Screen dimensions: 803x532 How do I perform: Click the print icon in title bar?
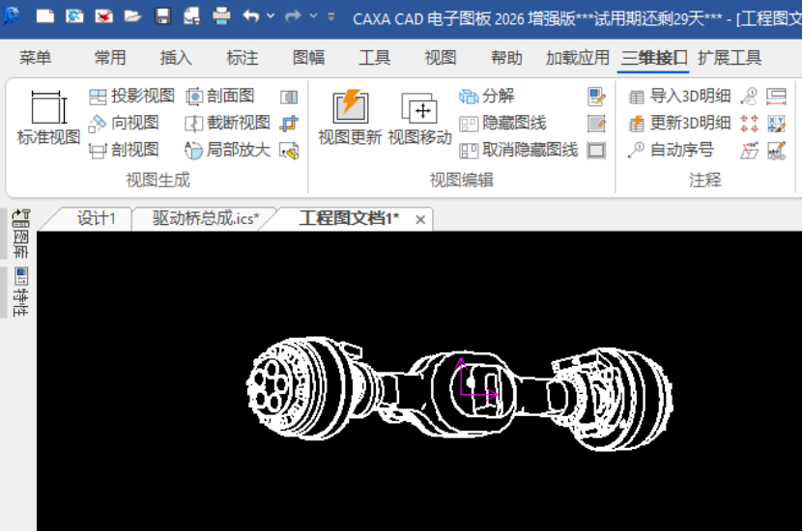[221, 16]
